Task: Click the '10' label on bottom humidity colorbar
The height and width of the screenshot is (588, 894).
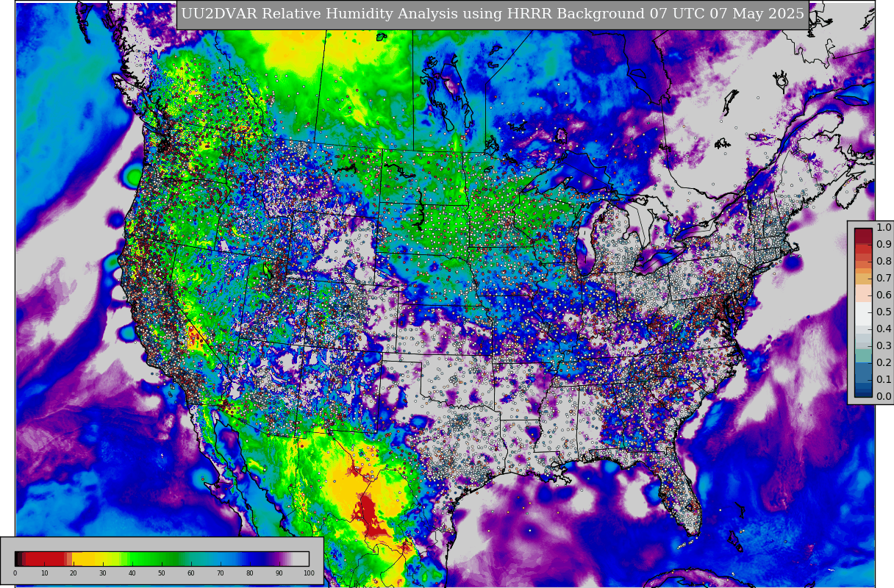Action: tap(44, 573)
